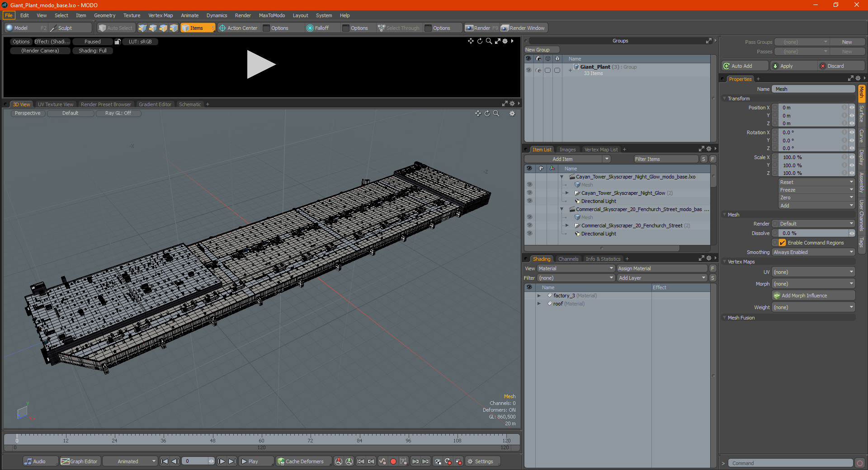
Task: Toggle Giant_Plant group lock checkbox column
Action: pos(557,70)
